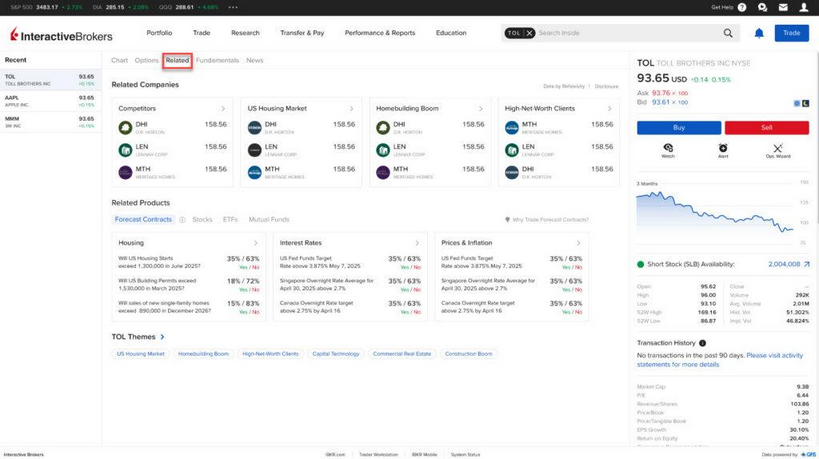Click the Watch icon under Buy button

pyautogui.click(x=668, y=148)
